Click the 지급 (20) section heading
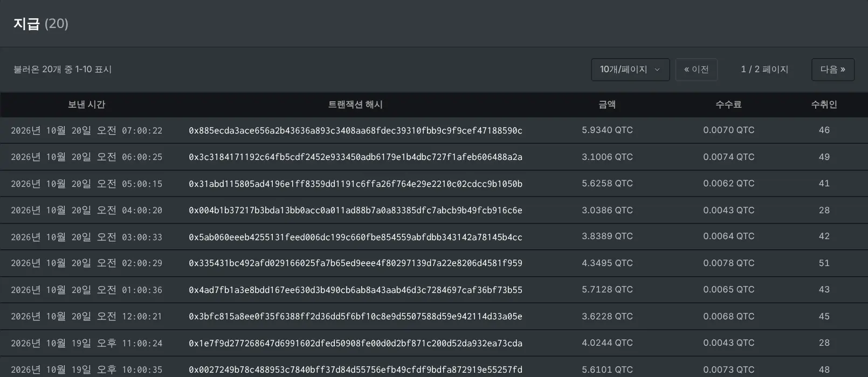This screenshot has height=377, width=868. [x=41, y=24]
